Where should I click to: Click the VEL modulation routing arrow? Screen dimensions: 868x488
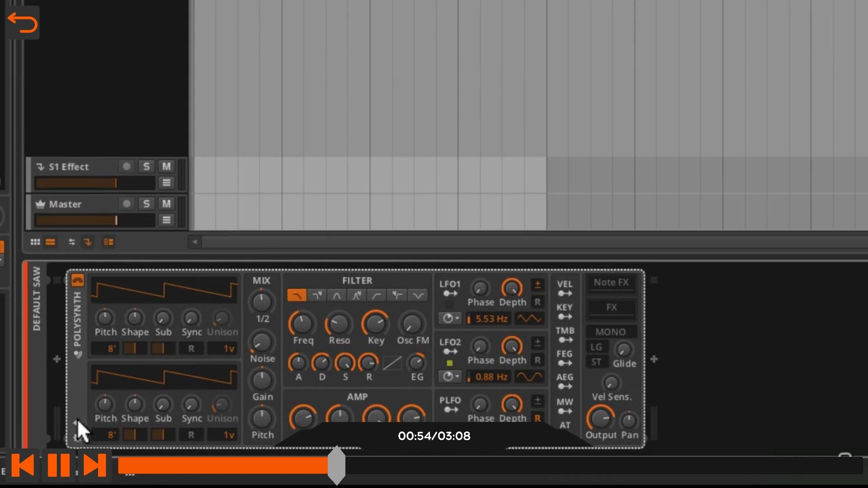point(565,294)
